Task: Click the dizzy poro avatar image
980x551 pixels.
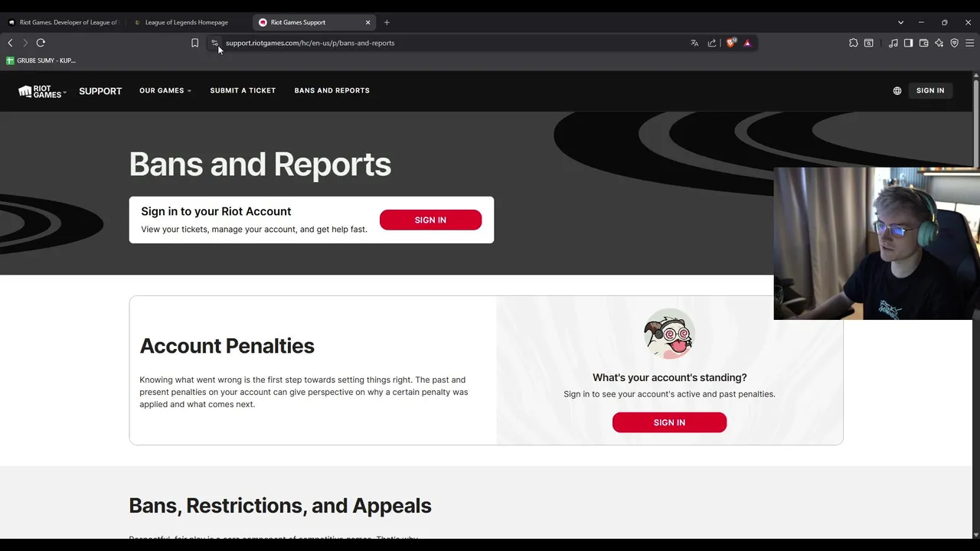Action: 669,334
